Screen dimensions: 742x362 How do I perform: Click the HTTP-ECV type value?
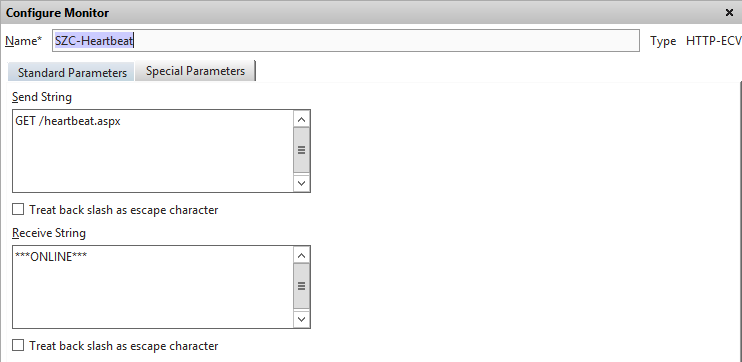pos(714,41)
